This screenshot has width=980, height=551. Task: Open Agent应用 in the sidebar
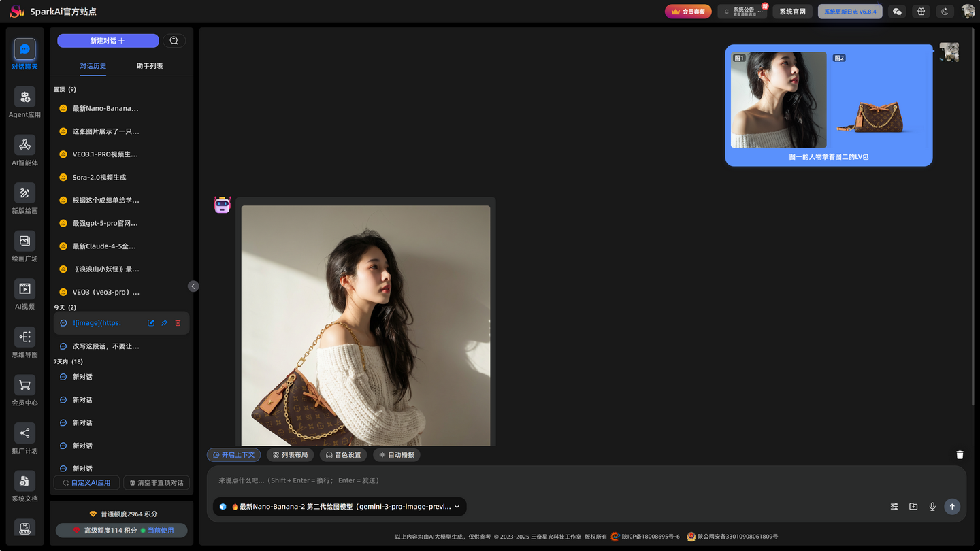click(x=24, y=103)
